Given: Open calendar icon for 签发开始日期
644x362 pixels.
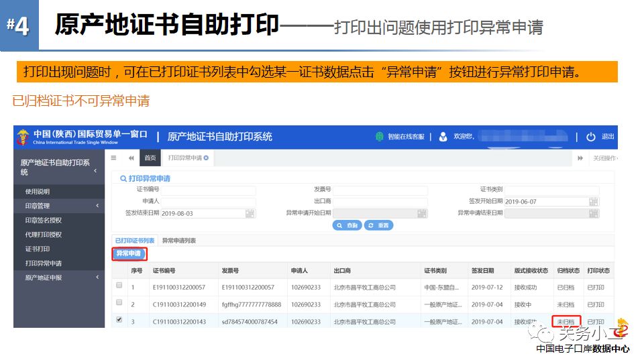Looking at the screenshot, I should (594, 202).
